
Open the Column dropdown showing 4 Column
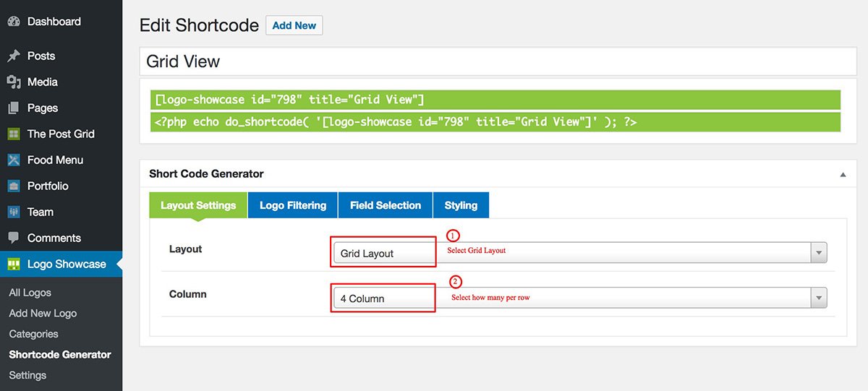579,298
